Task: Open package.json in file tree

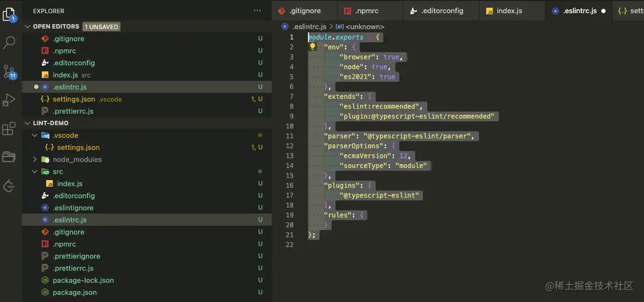Action: 147,293
